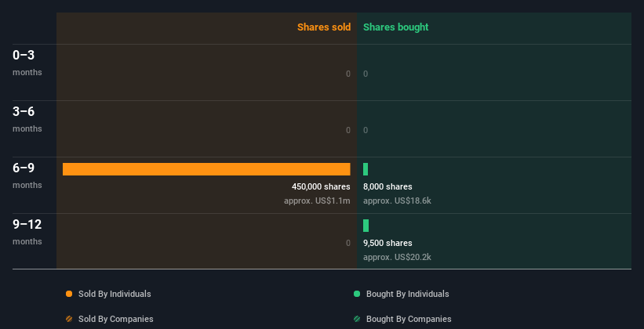644x329 pixels.
Task: Click the 3–6 months row label
Action: tap(27, 119)
